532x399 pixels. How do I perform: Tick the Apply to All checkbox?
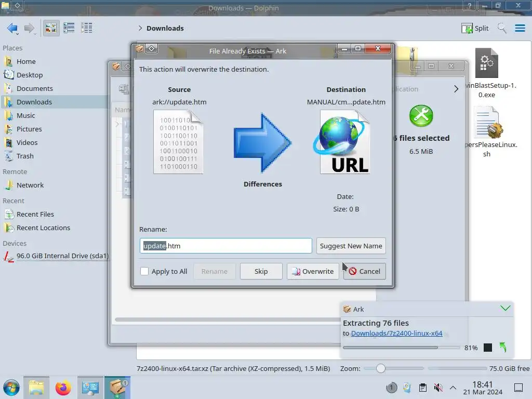144,271
